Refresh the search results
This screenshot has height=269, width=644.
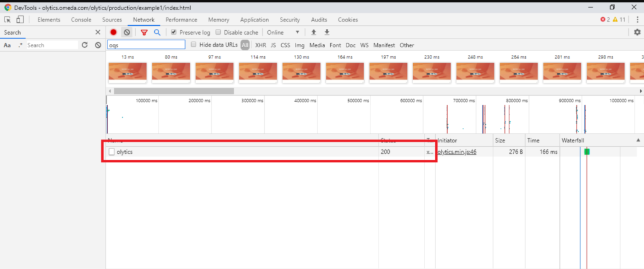pyautogui.click(x=84, y=45)
